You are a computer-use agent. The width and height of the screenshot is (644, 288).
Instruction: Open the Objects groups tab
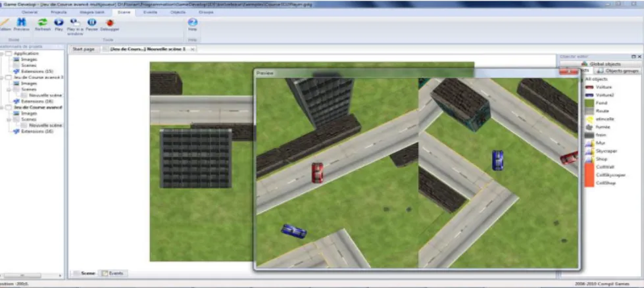click(x=618, y=71)
